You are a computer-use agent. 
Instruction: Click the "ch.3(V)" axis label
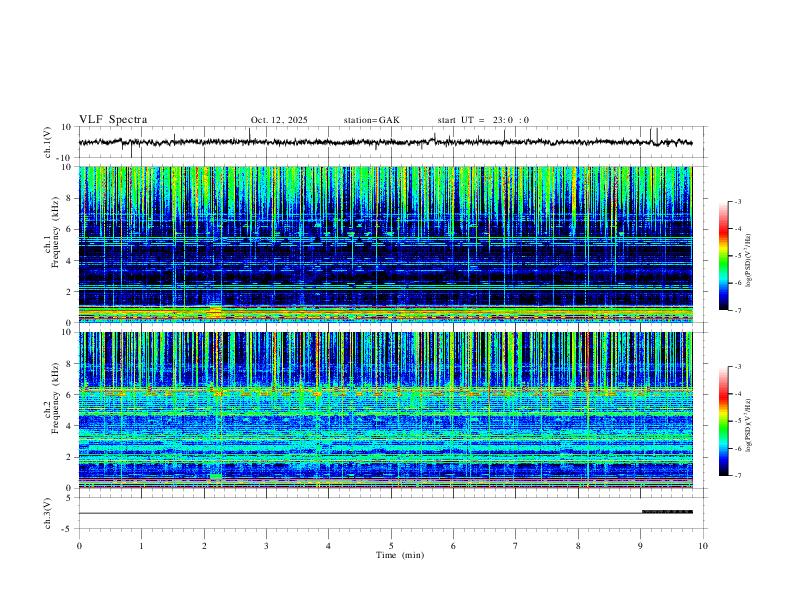48,513
